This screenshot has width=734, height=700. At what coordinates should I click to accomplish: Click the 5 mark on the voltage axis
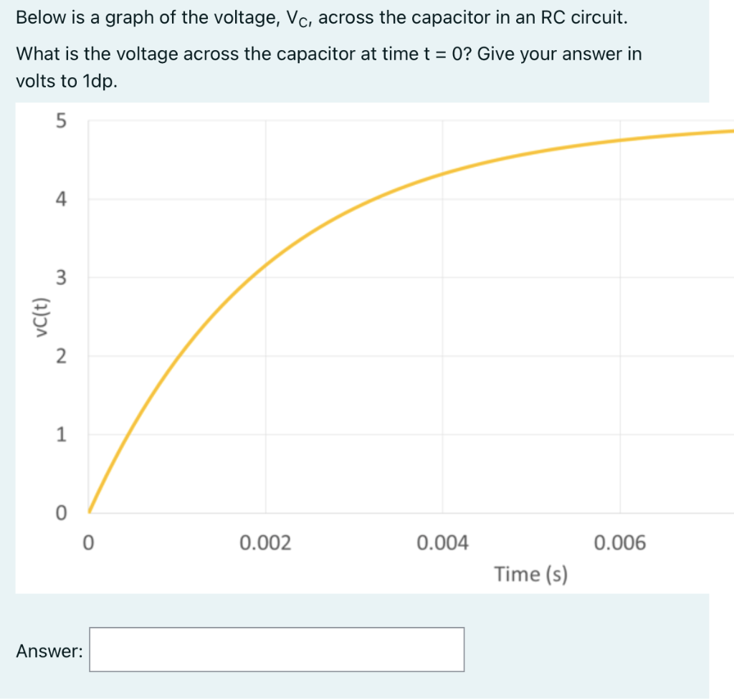coord(62,121)
